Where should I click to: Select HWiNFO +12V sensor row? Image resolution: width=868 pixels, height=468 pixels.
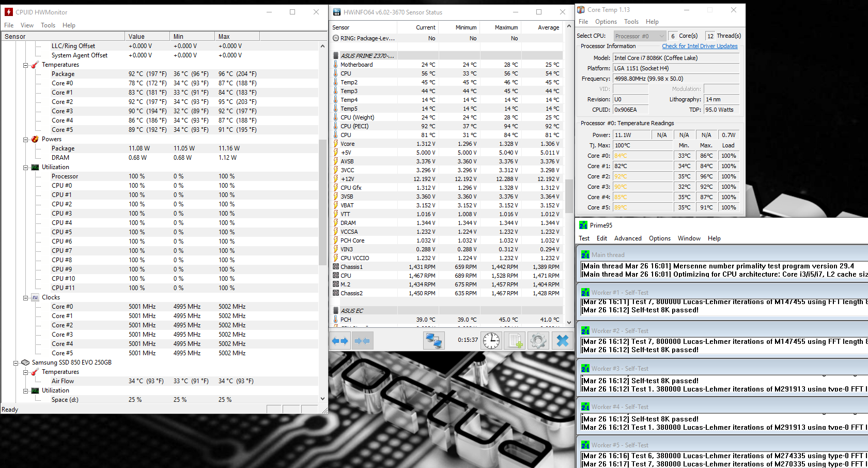(x=447, y=179)
